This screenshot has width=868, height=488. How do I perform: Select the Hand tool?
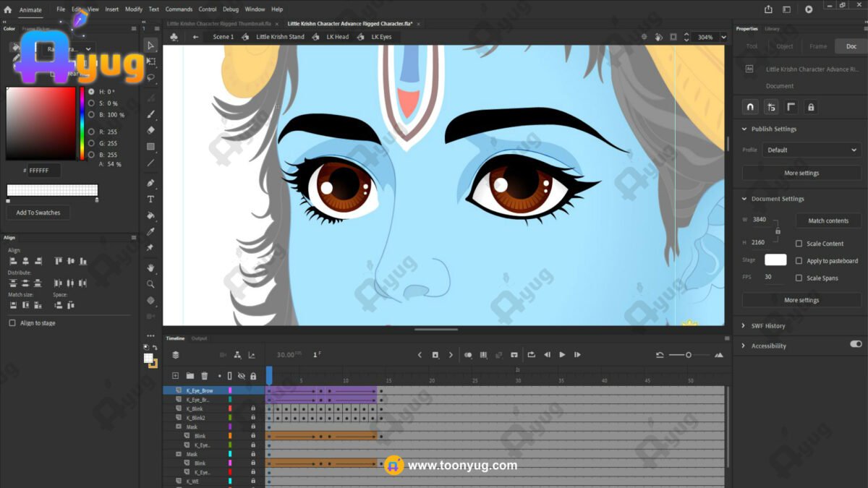point(150,268)
